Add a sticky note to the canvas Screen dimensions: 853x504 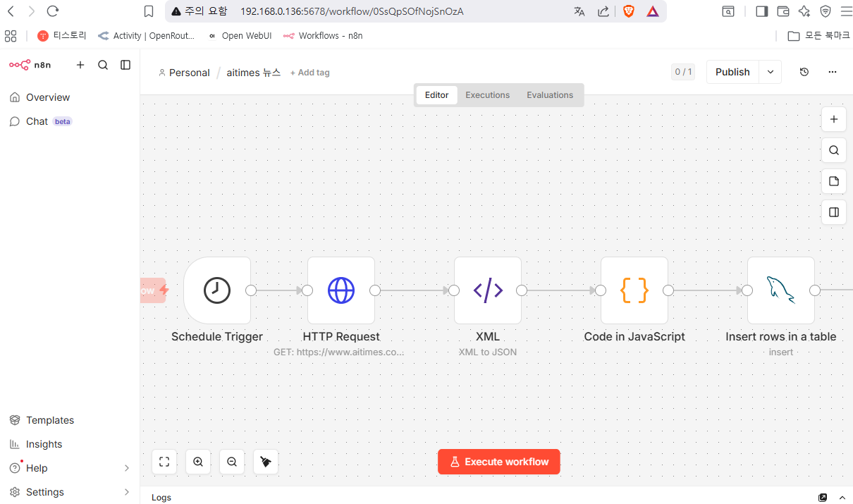click(x=834, y=181)
